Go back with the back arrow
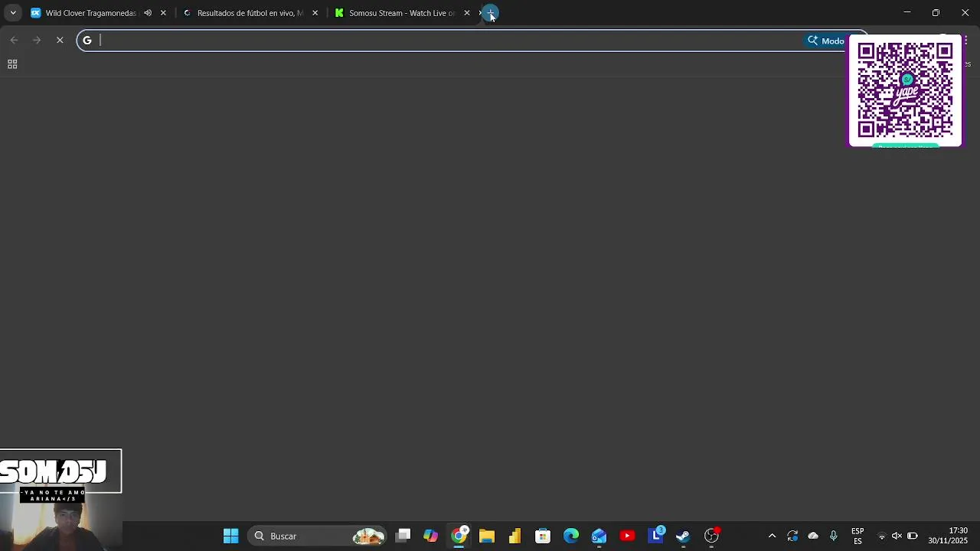The width and height of the screenshot is (980, 551). pyautogui.click(x=14, y=41)
